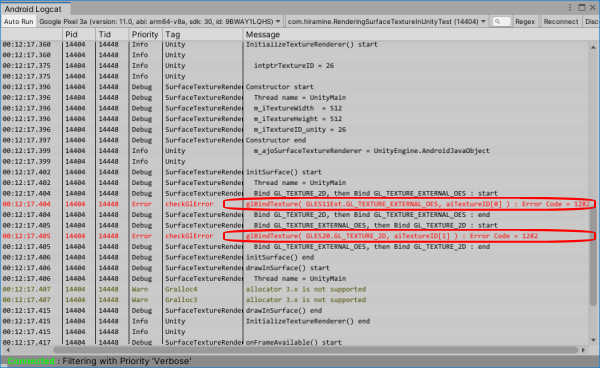
Task: Click the Gralloc4 tag cell
Action: coord(181,289)
